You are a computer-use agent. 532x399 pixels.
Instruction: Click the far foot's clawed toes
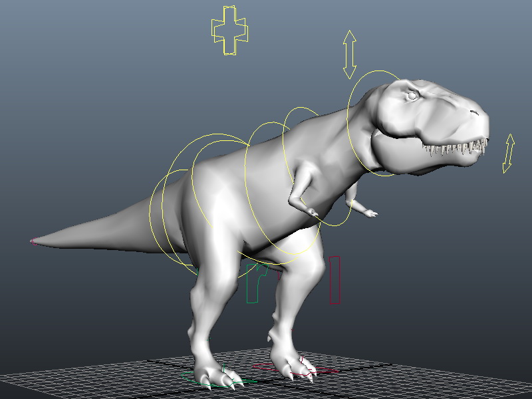coord(295,367)
